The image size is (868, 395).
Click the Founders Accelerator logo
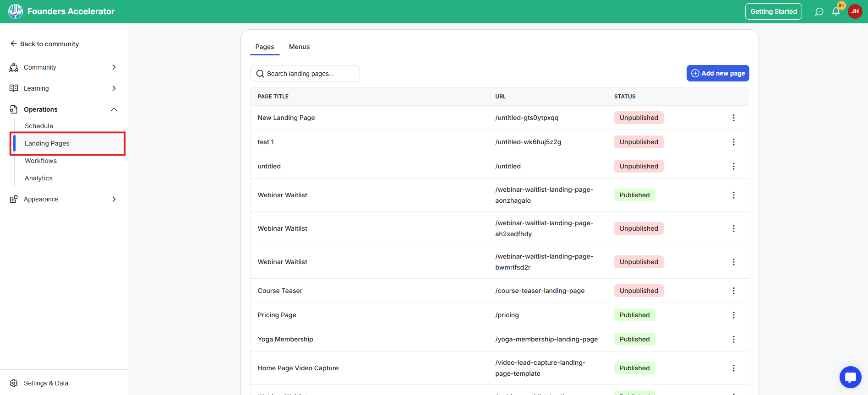click(16, 11)
